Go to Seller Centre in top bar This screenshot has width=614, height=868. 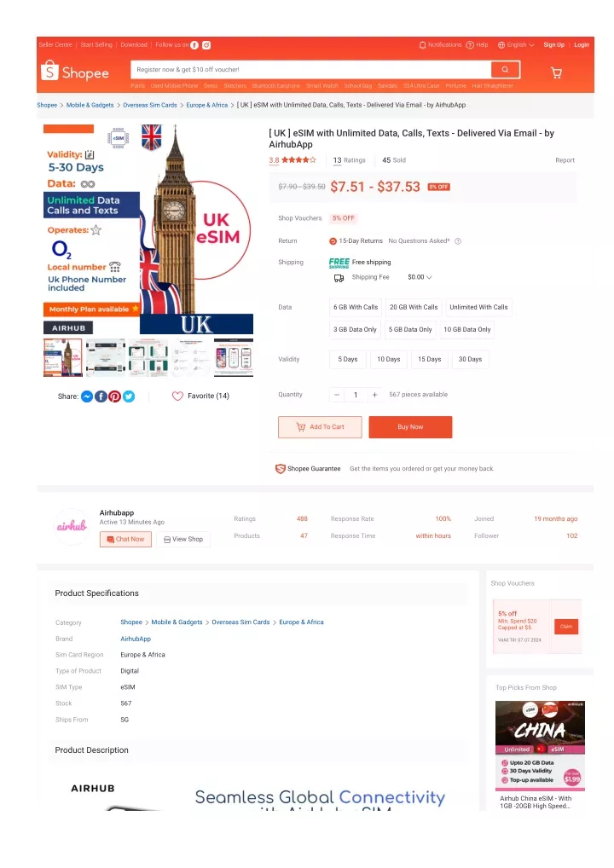point(55,45)
